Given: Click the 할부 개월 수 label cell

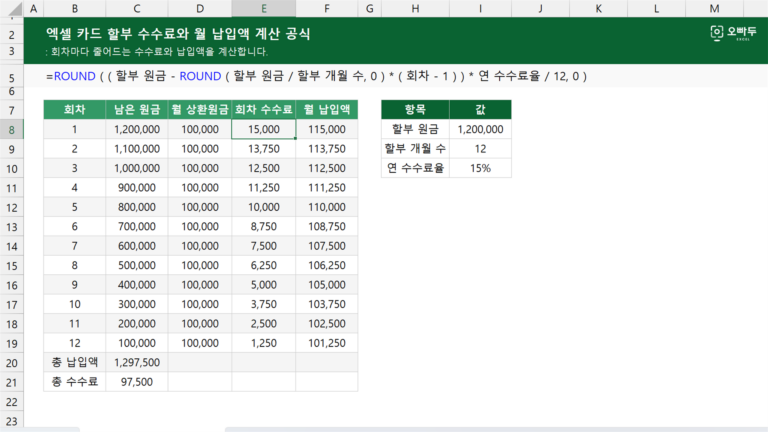Looking at the screenshot, I should pyautogui.click(x=415, y=149).
